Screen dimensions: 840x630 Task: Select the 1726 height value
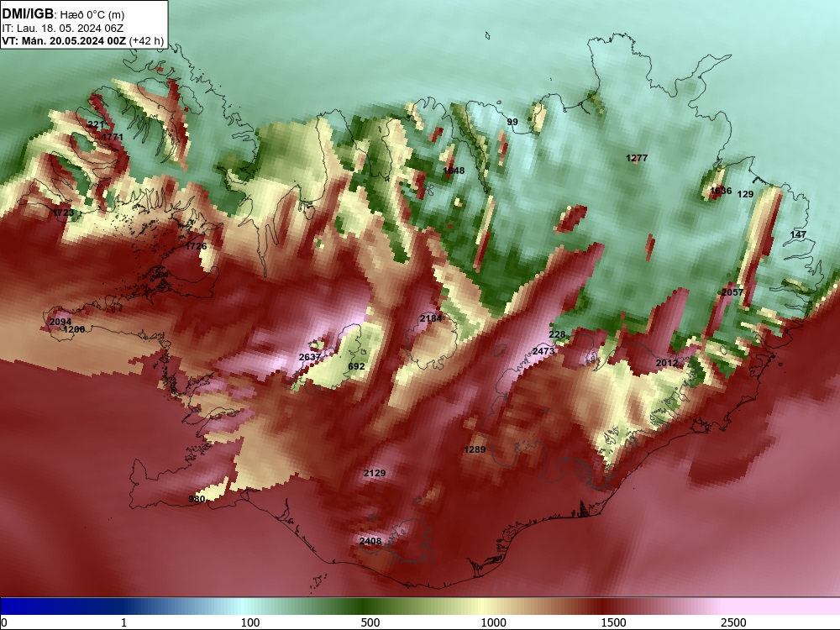[196, 246]
